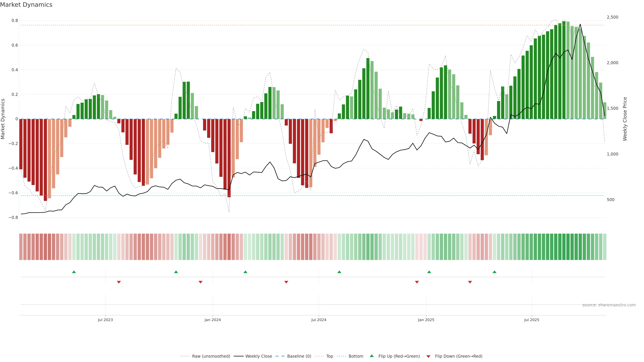
Task: Toggle the Bottom legend entry
Action: coord(356,356)
